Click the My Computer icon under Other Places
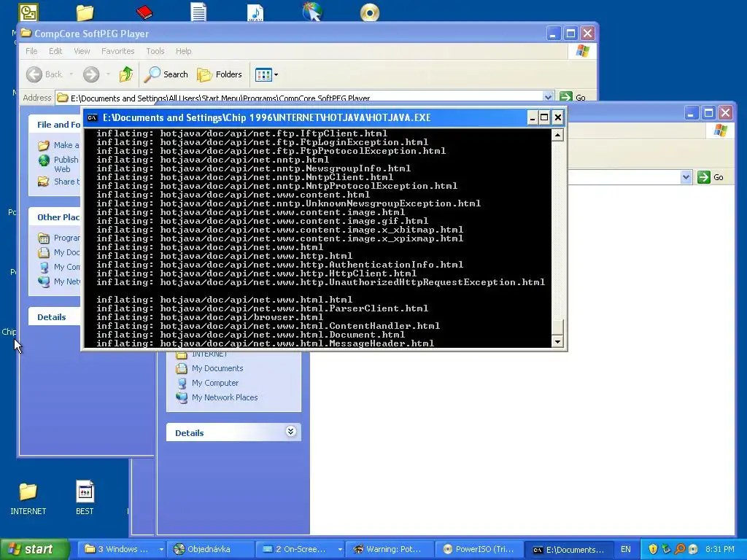This screenshot has width=747, height=560. (x=44, y=267)
